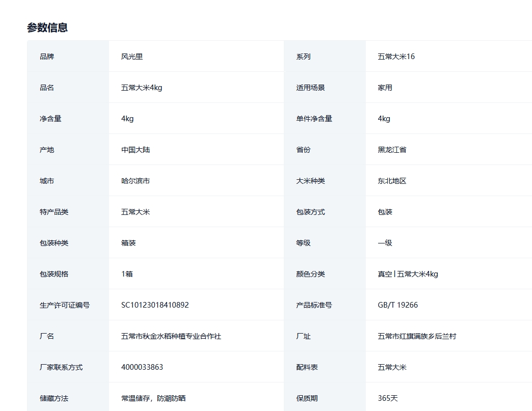Click the series value 五常大米16
The width and height of the screenshot is (532, 411).
coord(396,57)
